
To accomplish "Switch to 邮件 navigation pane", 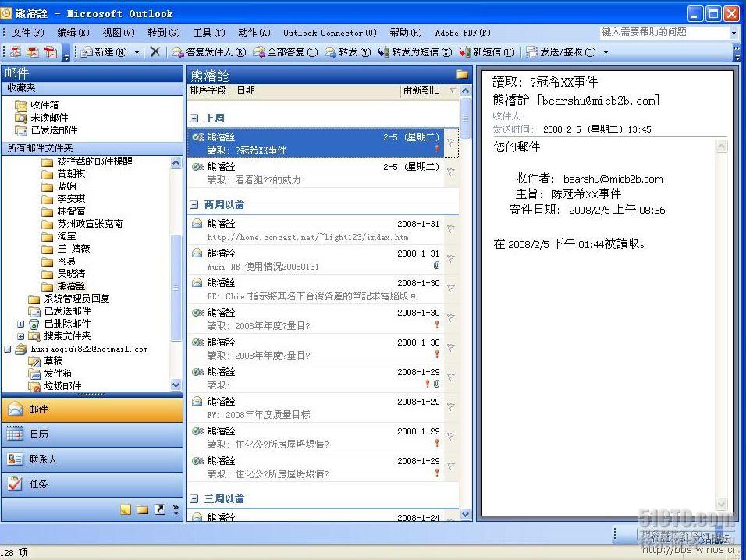I will [x=92, y=409].
